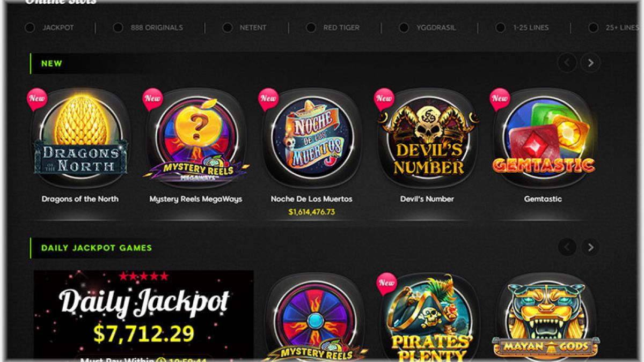Image resolution: width=644 pixels, height=362 pixels.
Task: Launch the Pirates' Plenty slot icon
Action: point(428,316)
